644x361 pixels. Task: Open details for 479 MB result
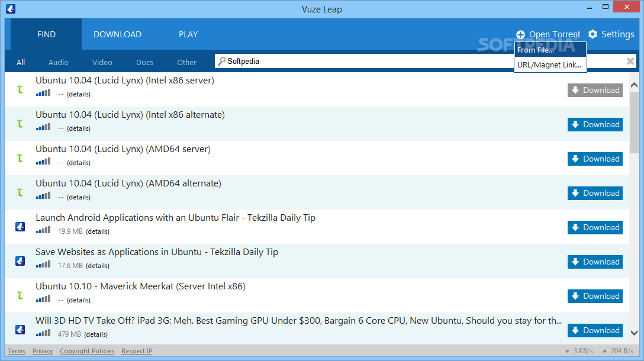point(96,335)
